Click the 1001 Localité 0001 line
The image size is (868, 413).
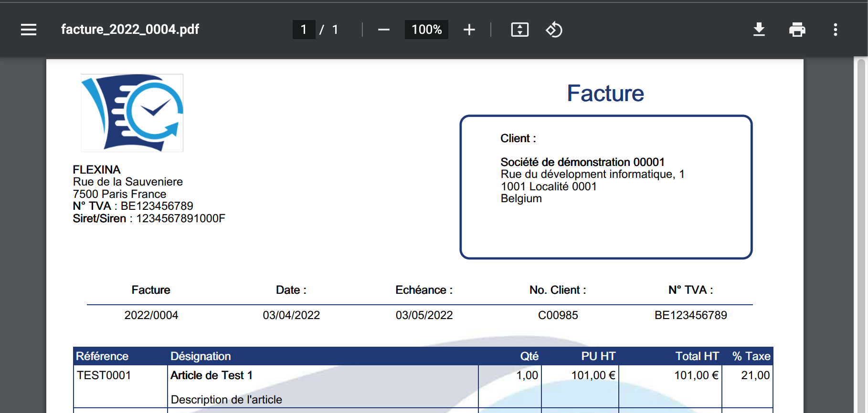point(549,186)
